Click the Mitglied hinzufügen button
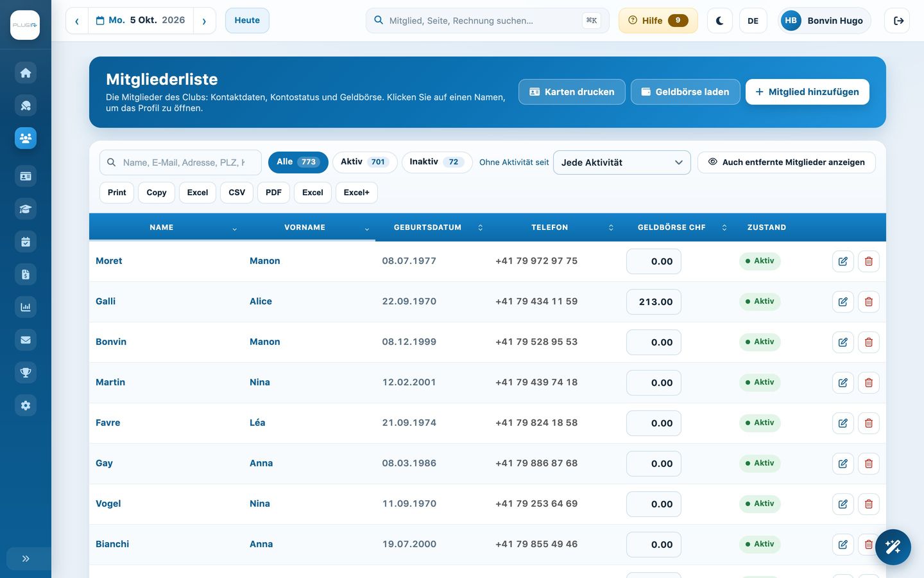Image resolution: width=924 pixels, height=578 pixels. (x=807, y=92)
